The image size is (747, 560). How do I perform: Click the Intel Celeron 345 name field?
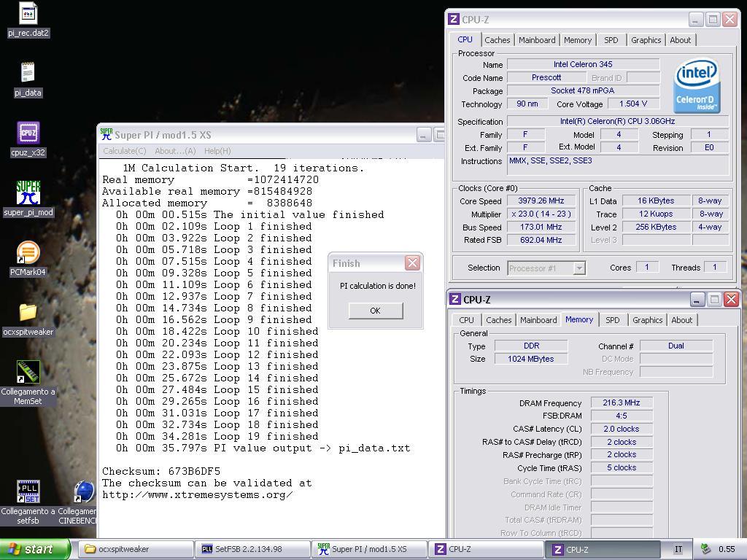(x=583, y=64)
